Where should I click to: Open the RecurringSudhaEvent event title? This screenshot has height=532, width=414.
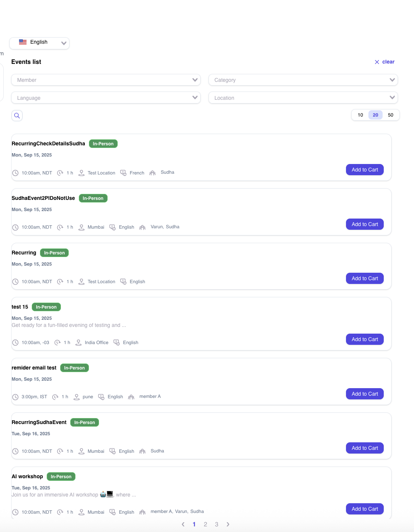(39, 422)
